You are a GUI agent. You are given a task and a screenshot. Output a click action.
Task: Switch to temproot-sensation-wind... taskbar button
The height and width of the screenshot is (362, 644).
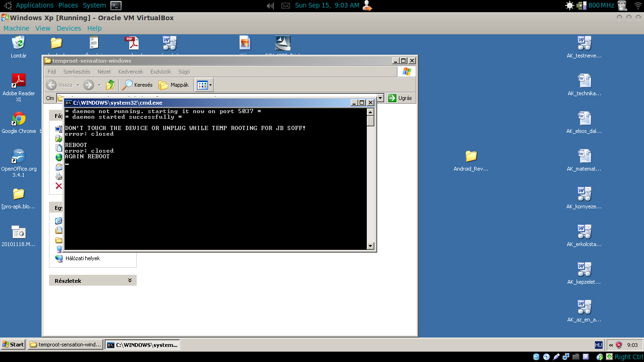66,345
